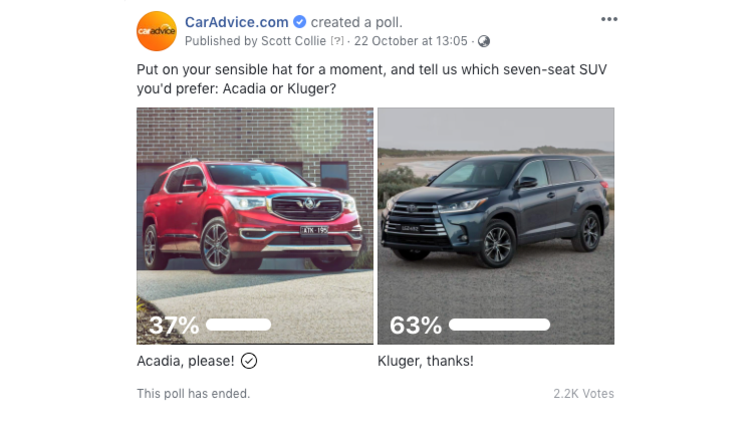Click the [?] help icon beside Scott Collie
The height and width of the screenshot is (422, 750).
coord(337,41)
